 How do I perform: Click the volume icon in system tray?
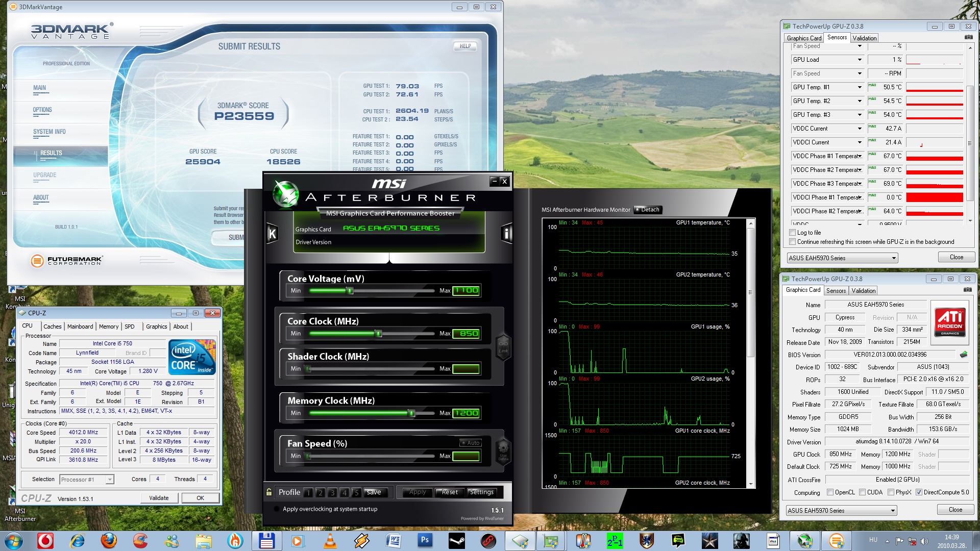(924, 541)
